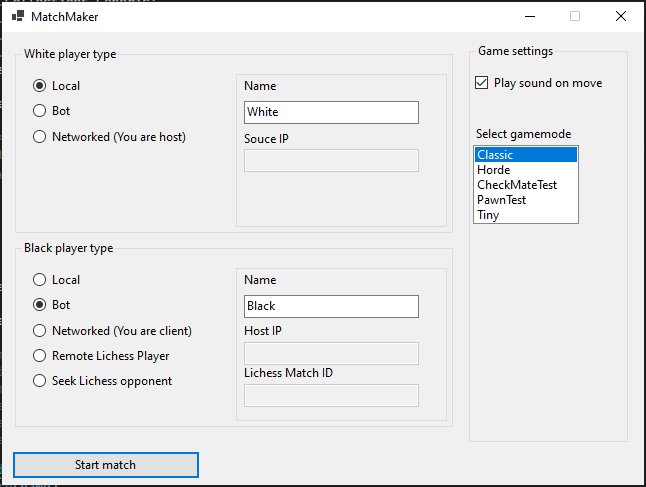Select Classic gamemode
The width and height of the screenshot is (646, 487).
526,155
